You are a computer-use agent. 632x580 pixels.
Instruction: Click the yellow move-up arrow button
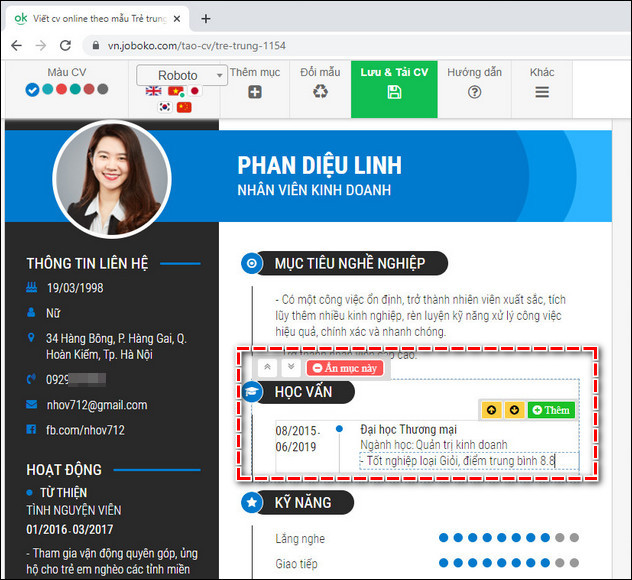point(491,410)
